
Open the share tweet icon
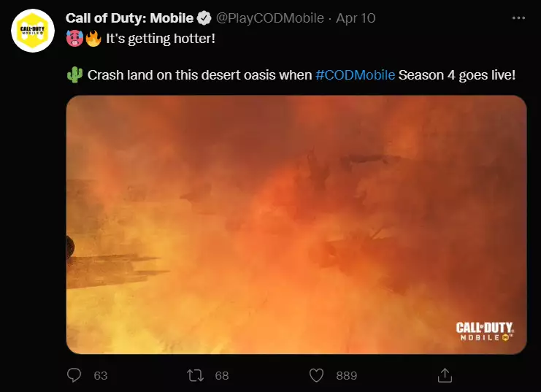point(444,375)
